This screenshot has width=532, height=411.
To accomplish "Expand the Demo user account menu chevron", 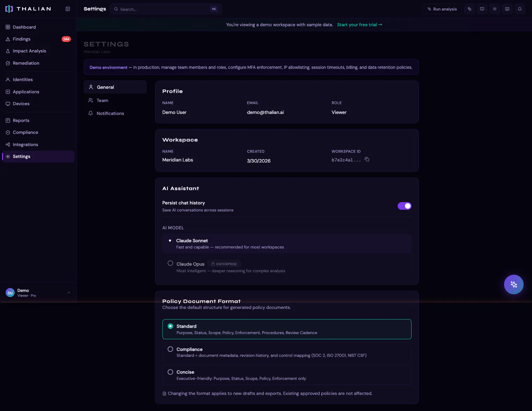I will (x=69, y=293).
